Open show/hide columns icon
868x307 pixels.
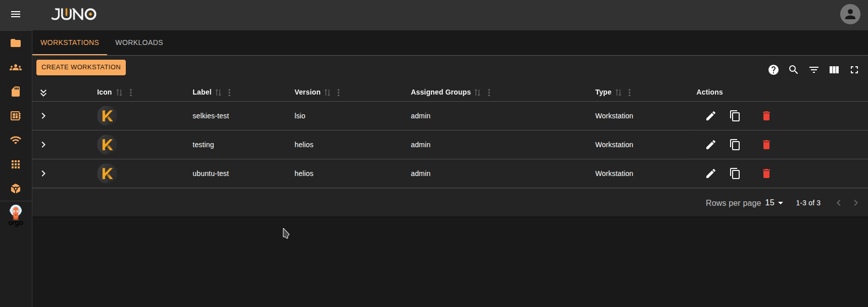tap(834, 70)
